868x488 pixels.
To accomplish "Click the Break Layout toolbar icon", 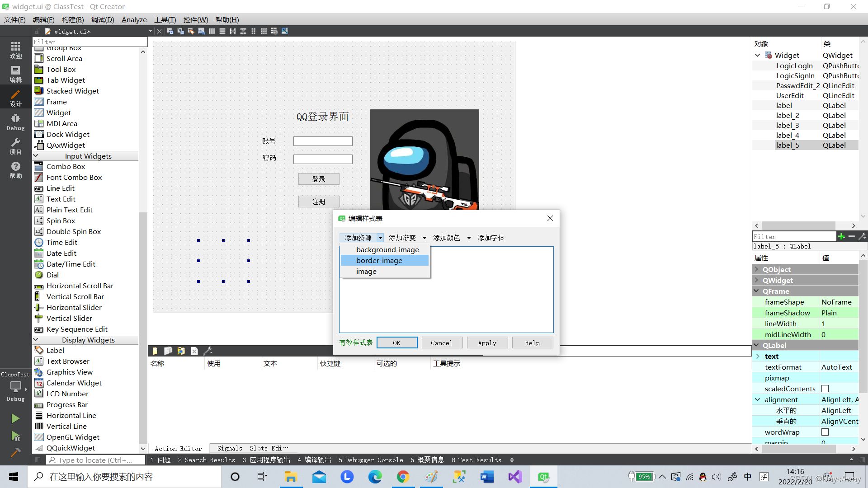I will [274, 31].
